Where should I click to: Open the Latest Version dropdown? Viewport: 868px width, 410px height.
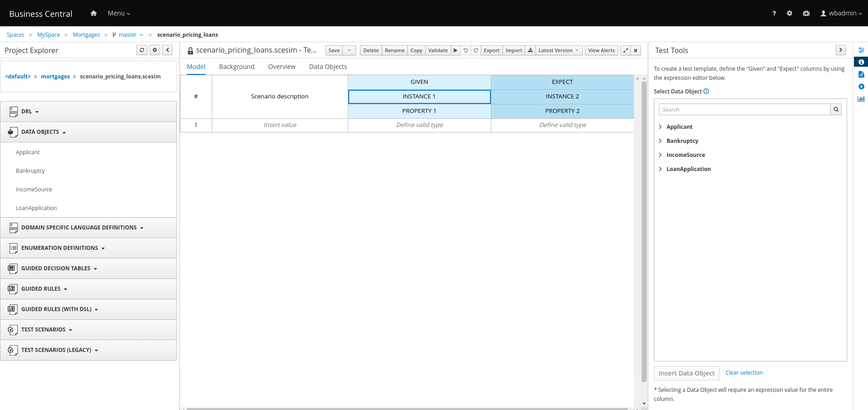558,50
